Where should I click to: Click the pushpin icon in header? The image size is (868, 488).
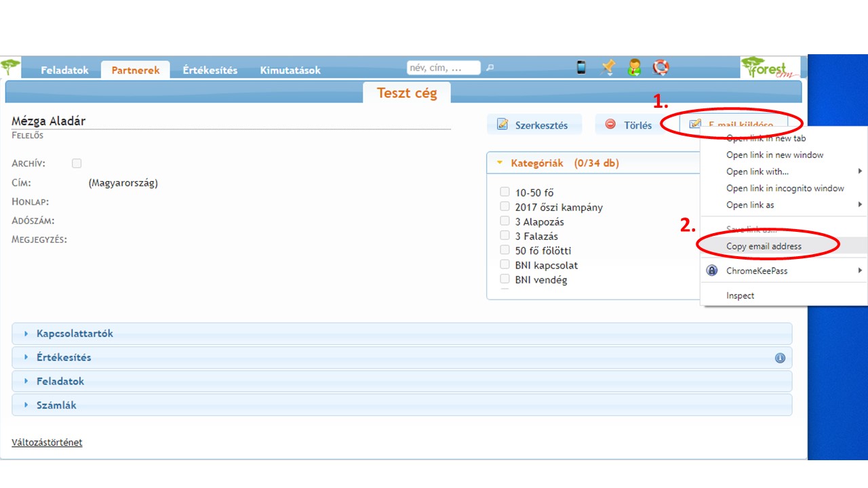coord(608,67)
